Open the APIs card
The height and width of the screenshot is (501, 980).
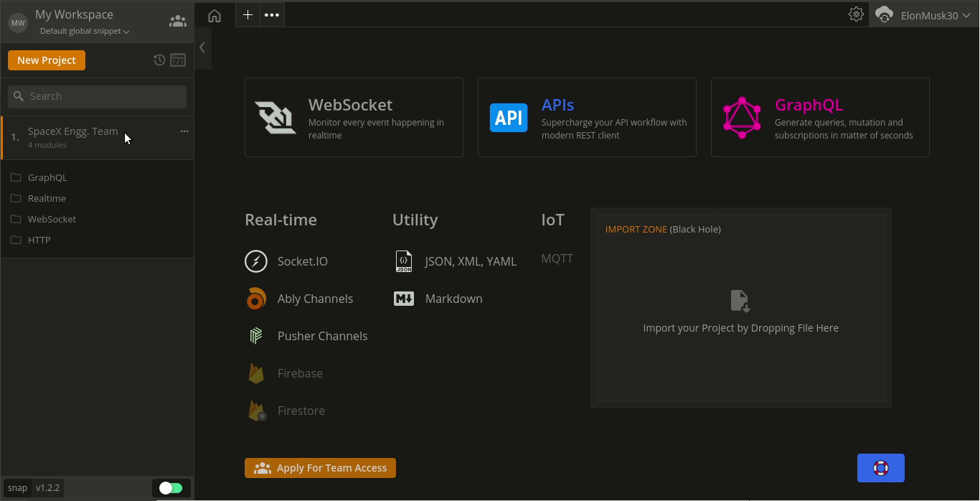click(587, 117)
